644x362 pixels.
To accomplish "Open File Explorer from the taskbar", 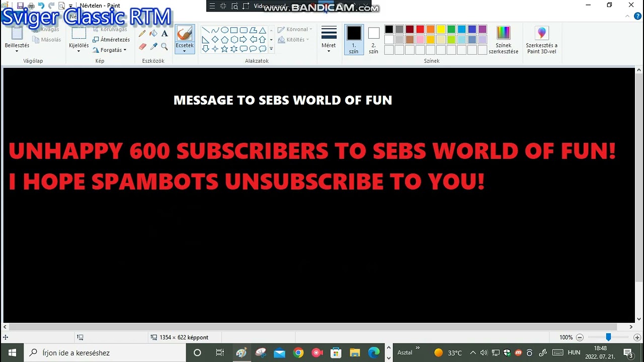I will click(x=355, y=352).
